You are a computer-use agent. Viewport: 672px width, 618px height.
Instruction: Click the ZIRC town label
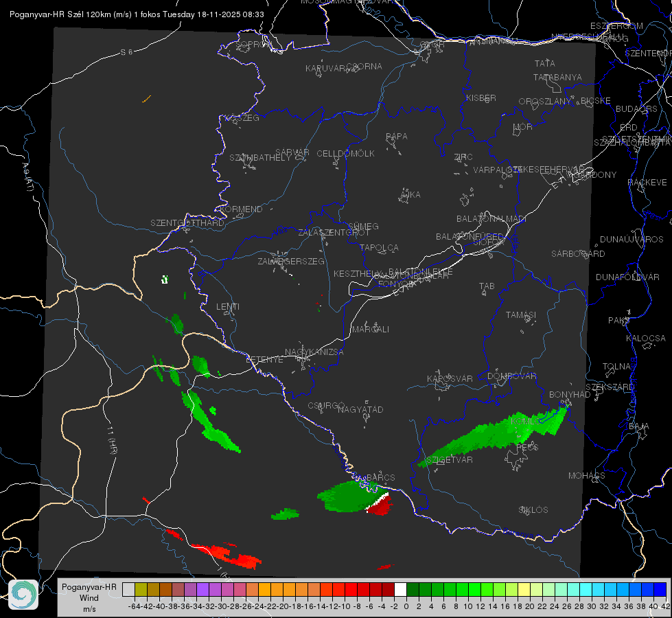click(463, 157)
